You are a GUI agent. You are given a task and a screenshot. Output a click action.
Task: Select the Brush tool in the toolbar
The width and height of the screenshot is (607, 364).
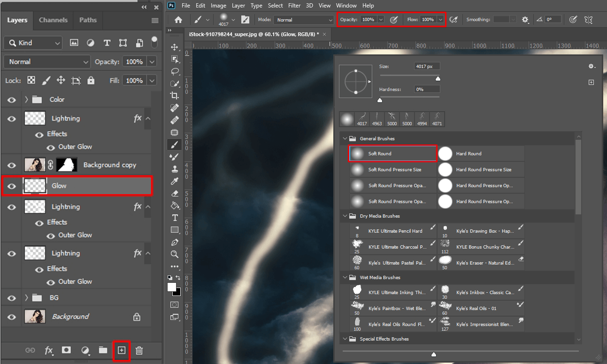[175, 144]
